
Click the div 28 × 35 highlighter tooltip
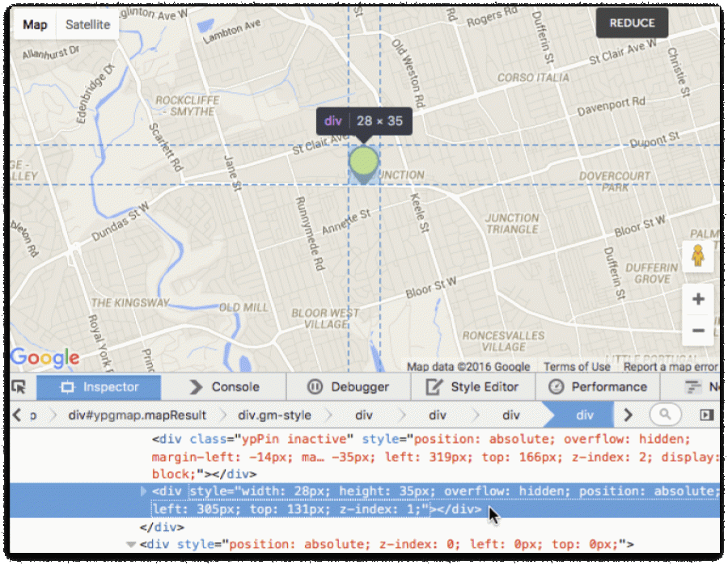(364, 121)
